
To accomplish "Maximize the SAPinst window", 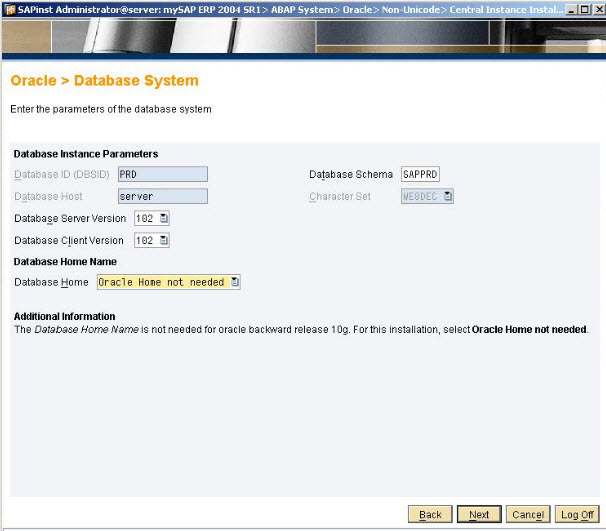I will coord(585,9).
